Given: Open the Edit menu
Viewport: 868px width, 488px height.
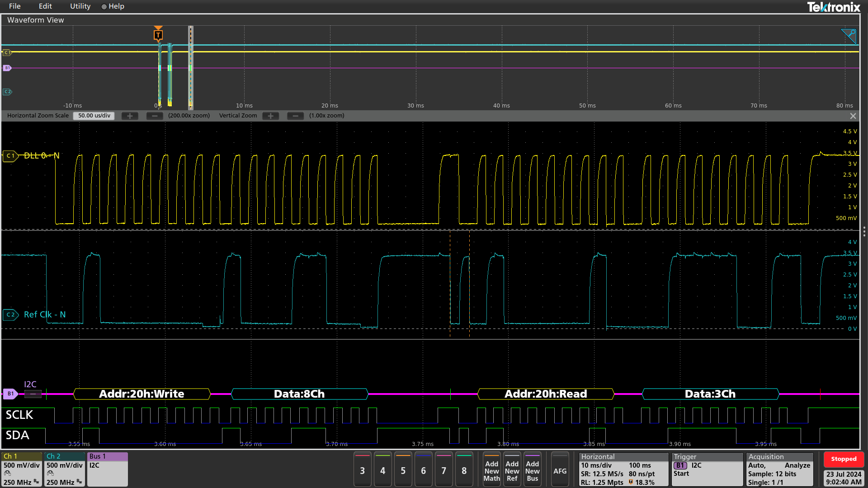Looking at the screenshot, I should pos(45,6).
